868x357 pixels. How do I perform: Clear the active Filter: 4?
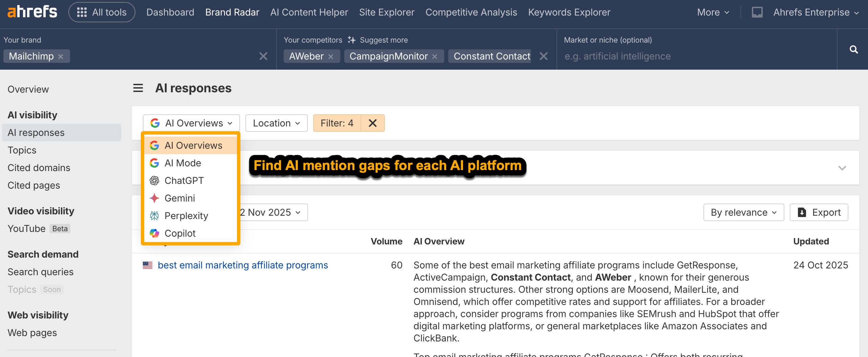click(x=372, y=123)
